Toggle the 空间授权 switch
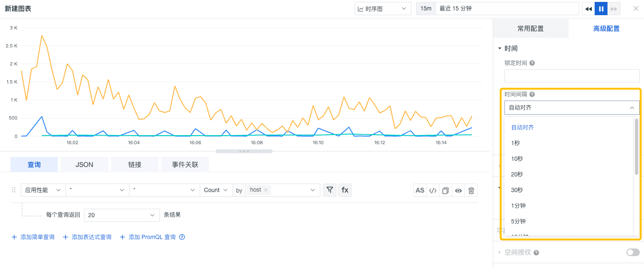The image size is (644, 267). (633, 252)
